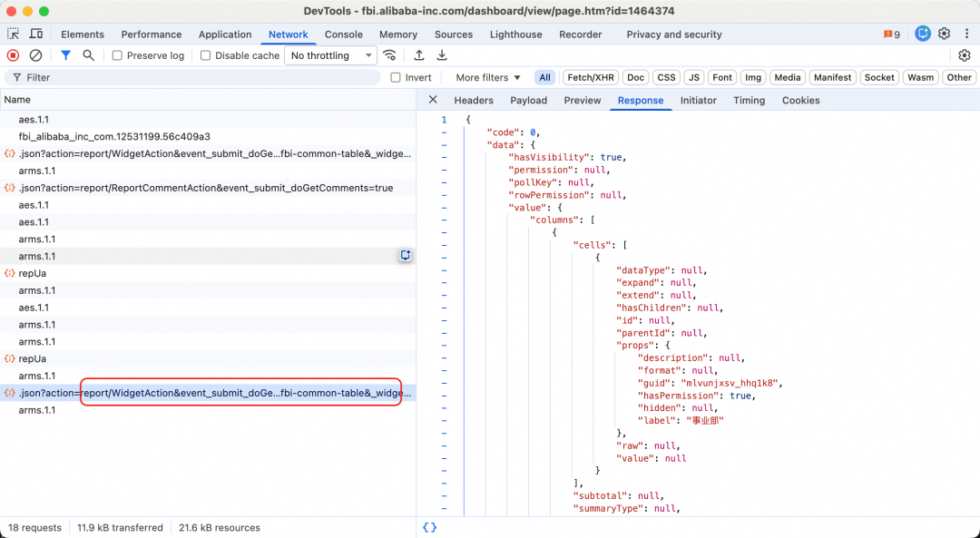This screenshot has height=538, width=980.
Task: Check the Disable cache checkbox
Action: click(x=205, y=55)
